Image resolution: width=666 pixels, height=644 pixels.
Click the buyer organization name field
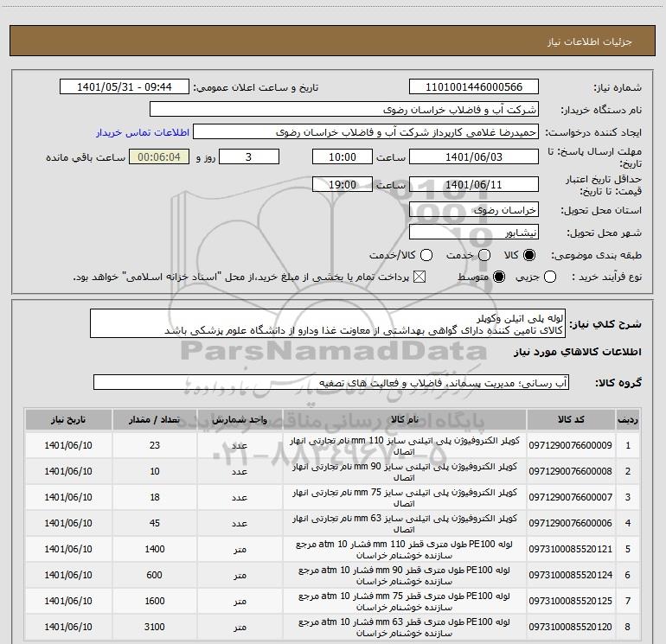344,109
